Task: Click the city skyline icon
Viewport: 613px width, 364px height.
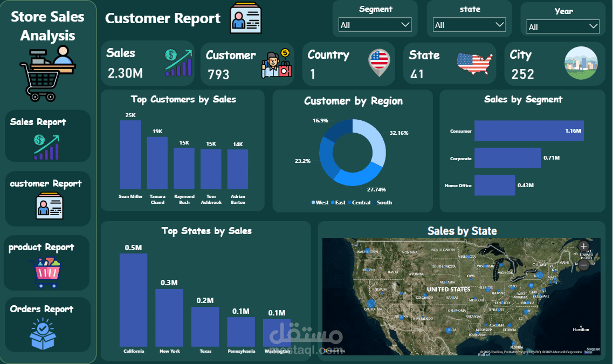Action: click(581, 64)
